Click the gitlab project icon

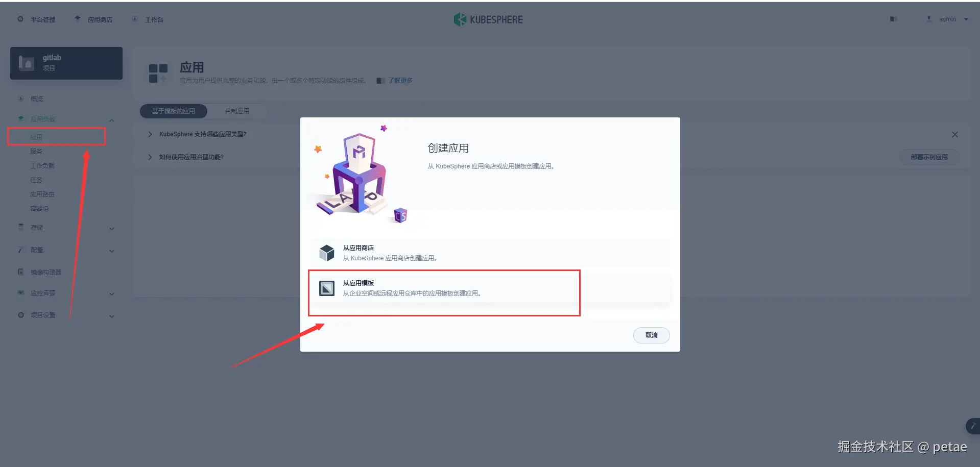click(x=26, y=63)
